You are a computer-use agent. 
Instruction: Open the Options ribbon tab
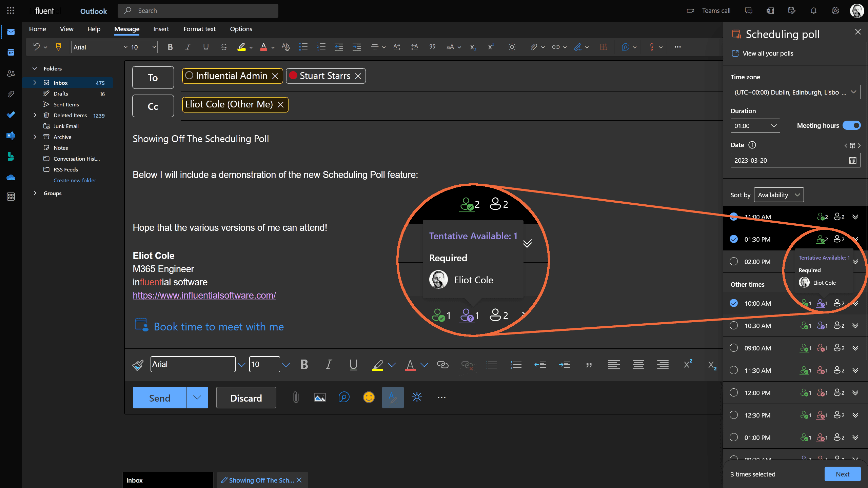click(241, 29)
